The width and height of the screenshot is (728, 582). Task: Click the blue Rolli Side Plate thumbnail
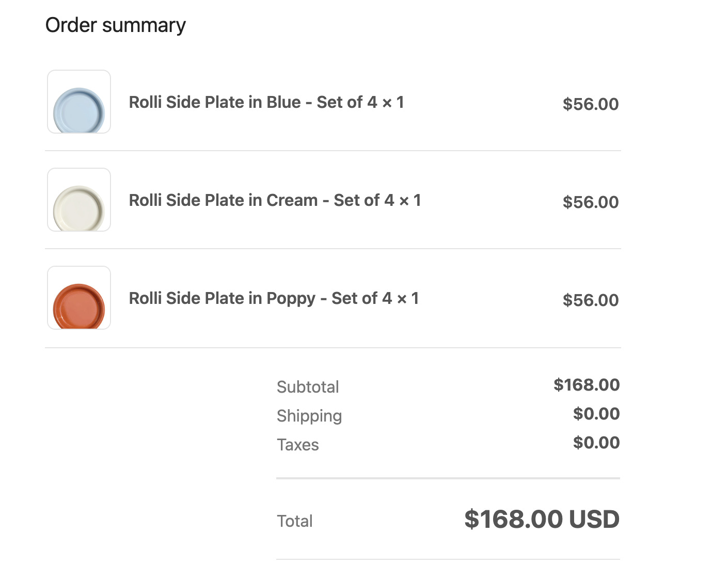coord(79,102)
